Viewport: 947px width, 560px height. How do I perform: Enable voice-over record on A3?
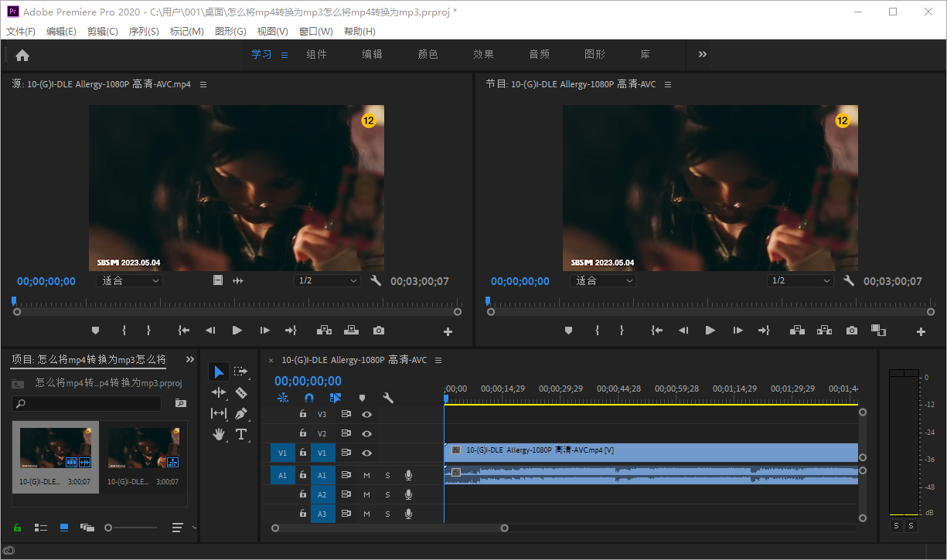tap(409, 514)
